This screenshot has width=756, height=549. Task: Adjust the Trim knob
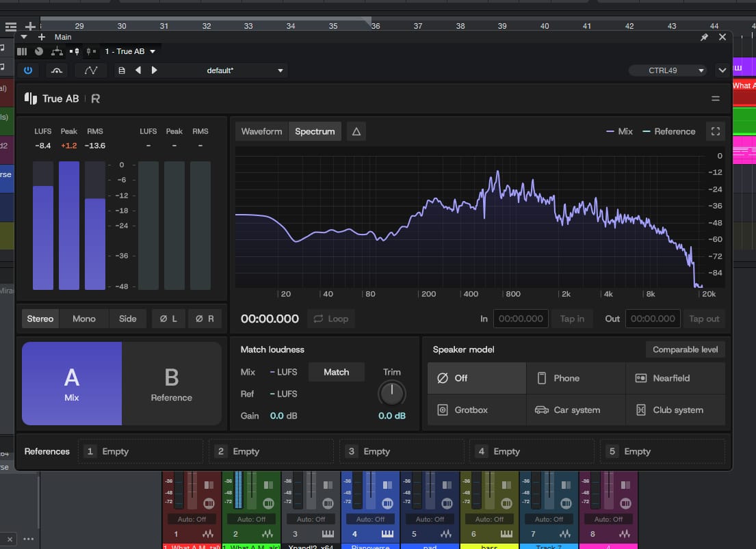[x=391, y=393]
